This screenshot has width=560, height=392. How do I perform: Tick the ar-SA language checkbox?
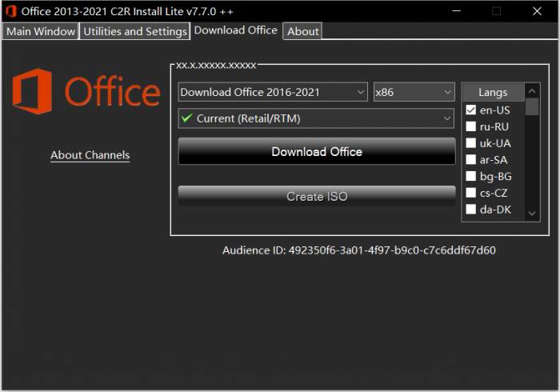[x=470, y=159]
